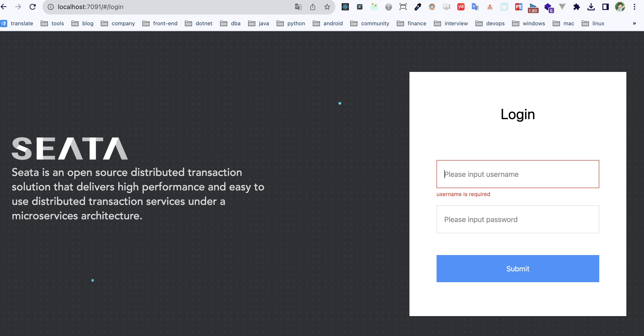
Task: Expand the hidden bookmarks overflow chevron
Action: 634,23
